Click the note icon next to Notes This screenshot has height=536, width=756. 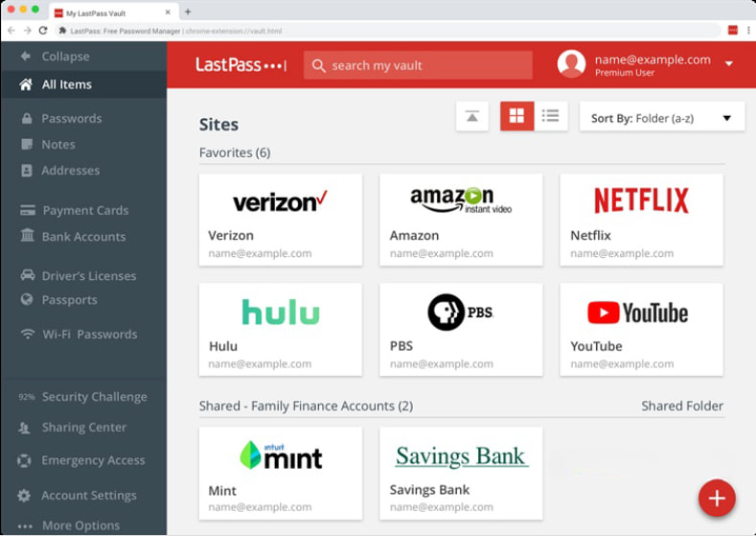point(27,144)
